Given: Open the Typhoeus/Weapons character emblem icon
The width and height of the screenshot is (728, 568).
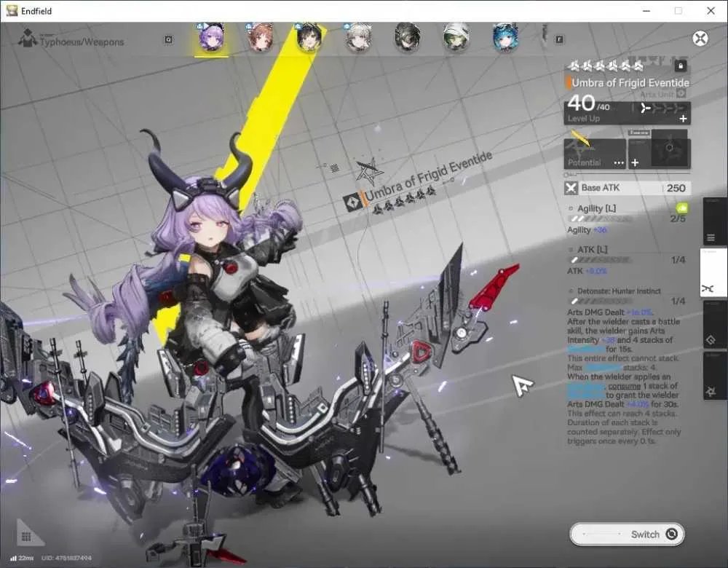Looking at the screenshot, I should pos(28,38).
